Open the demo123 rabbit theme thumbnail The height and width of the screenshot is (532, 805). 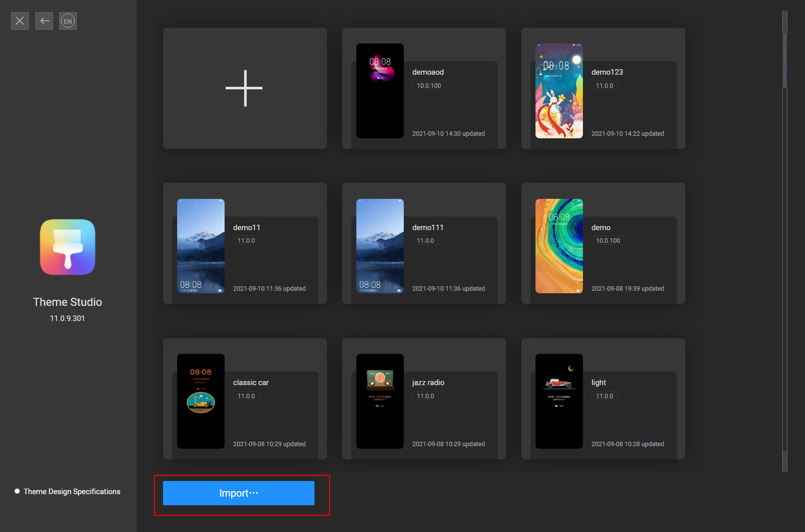(x=559, y=91)
